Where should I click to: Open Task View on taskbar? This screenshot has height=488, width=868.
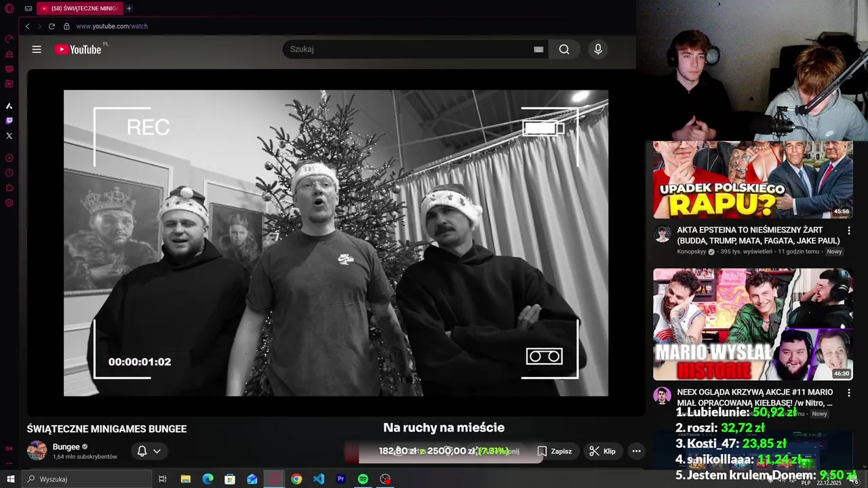(x=163, y=479)
